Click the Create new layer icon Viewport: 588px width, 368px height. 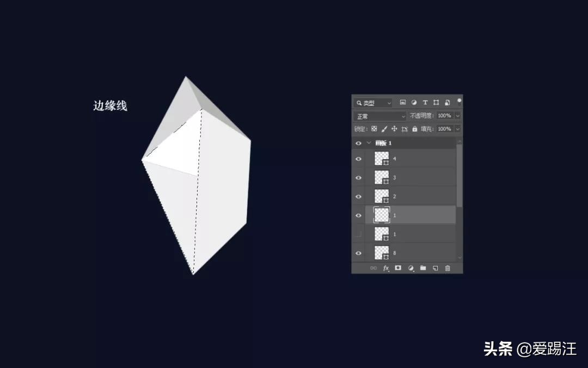click(x=435, y=268)
